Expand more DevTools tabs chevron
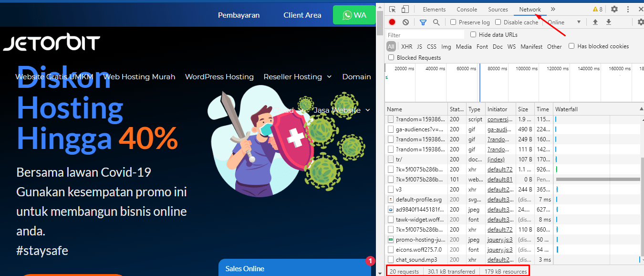 click(553, 9)
